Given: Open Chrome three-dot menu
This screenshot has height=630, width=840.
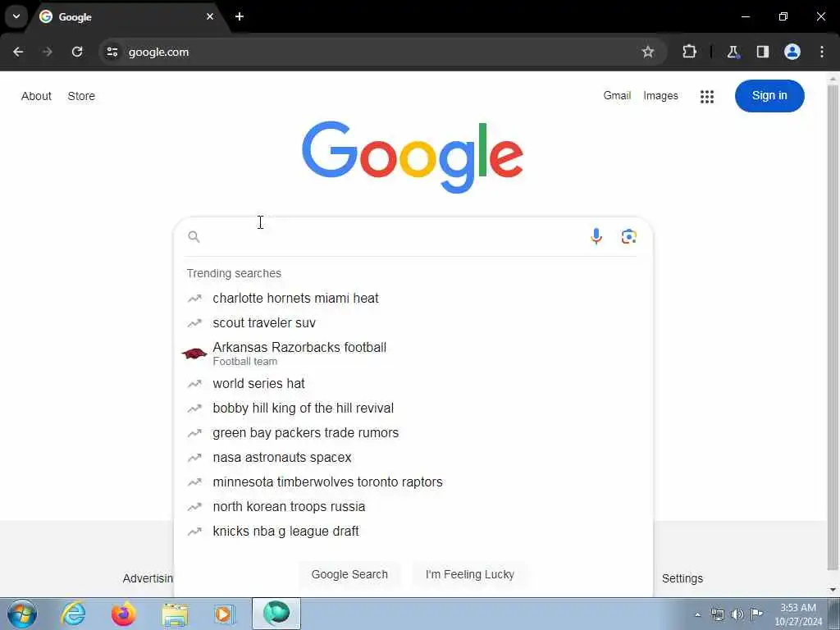Looking at the screenshot, I should point(822,52).
